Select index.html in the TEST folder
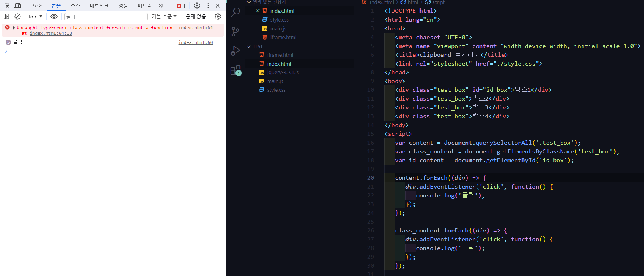644x276 pixels. (x=279, y=64)
